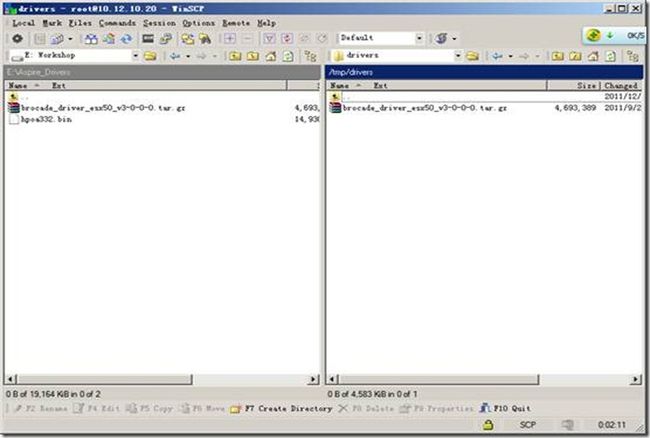
Task: Sort remote panel by Changed column
Action: [621, 85]
